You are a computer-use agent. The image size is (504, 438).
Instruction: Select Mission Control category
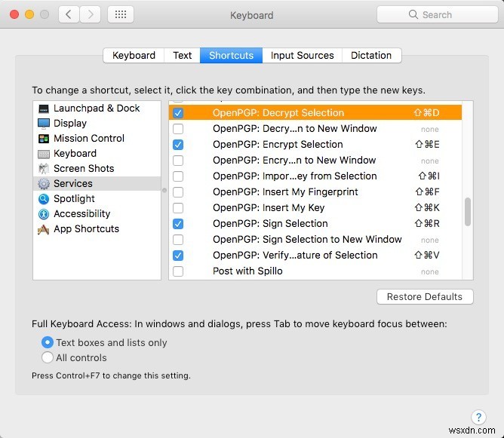tap(97, 139)
